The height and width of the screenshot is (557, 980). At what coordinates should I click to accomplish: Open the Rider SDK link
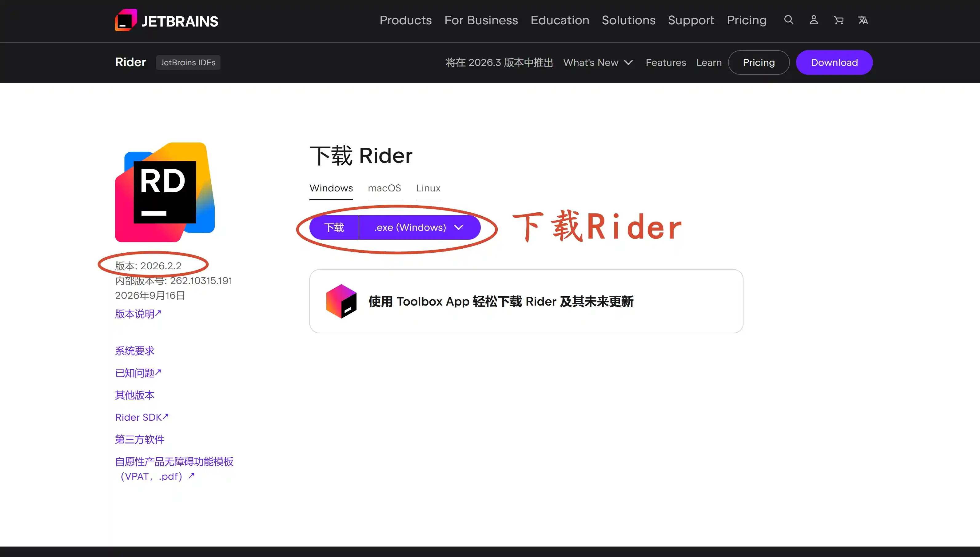coord(142,417)
